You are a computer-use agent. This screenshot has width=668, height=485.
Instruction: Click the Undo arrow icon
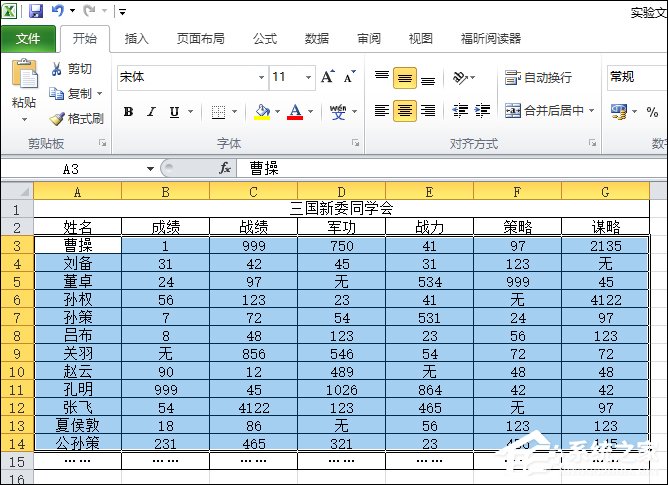click(x=58, y=12)
